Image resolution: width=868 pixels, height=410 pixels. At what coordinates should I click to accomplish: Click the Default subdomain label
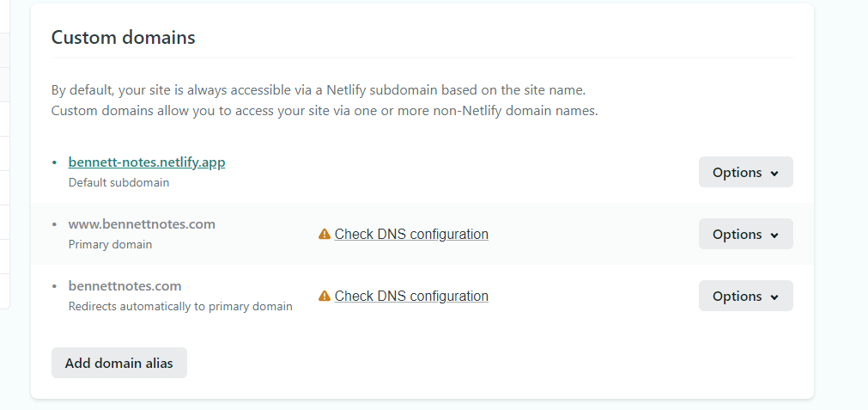pyautogui.click(x=119, y=182)
